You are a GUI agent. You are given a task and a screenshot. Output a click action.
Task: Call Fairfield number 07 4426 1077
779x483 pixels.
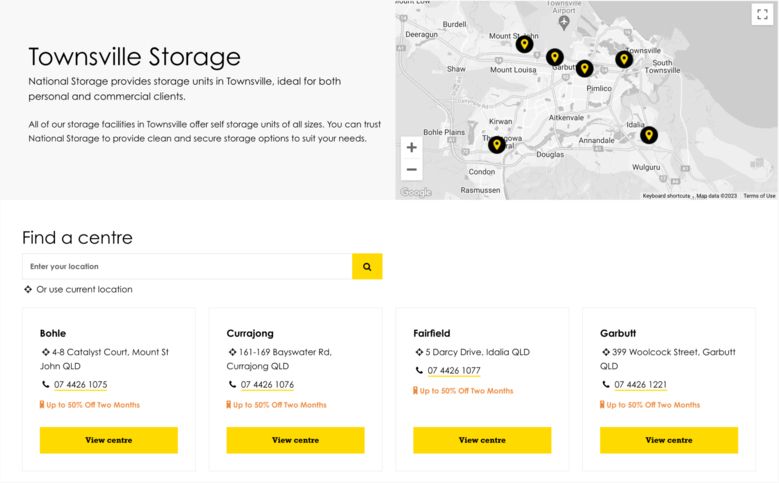[x=454, y=371]
